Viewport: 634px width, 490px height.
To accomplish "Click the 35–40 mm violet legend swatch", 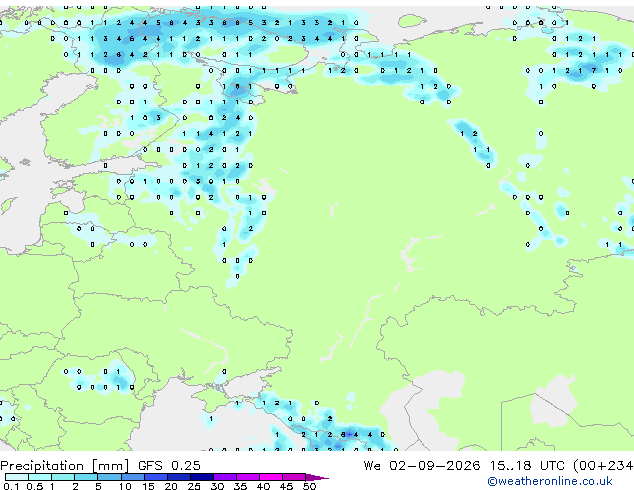I will (248, 477).
